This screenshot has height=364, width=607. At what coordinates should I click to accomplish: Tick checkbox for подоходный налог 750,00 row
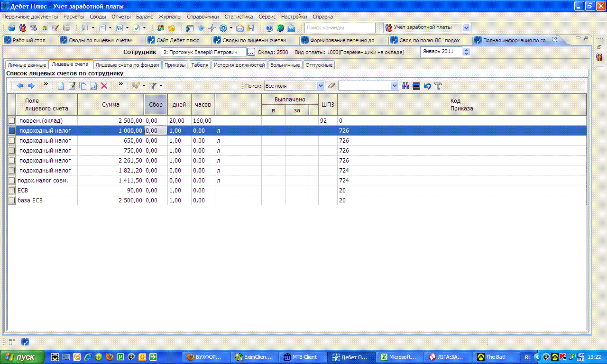[x=12, y=151]
